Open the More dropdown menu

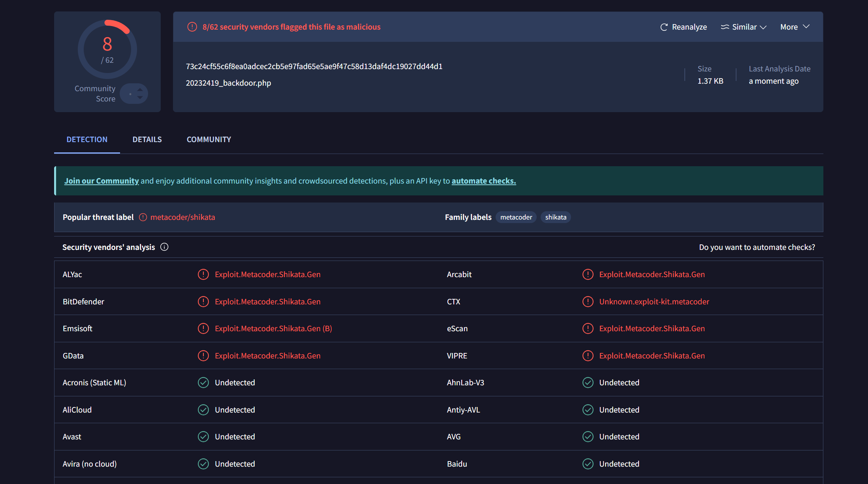[795, 27]
